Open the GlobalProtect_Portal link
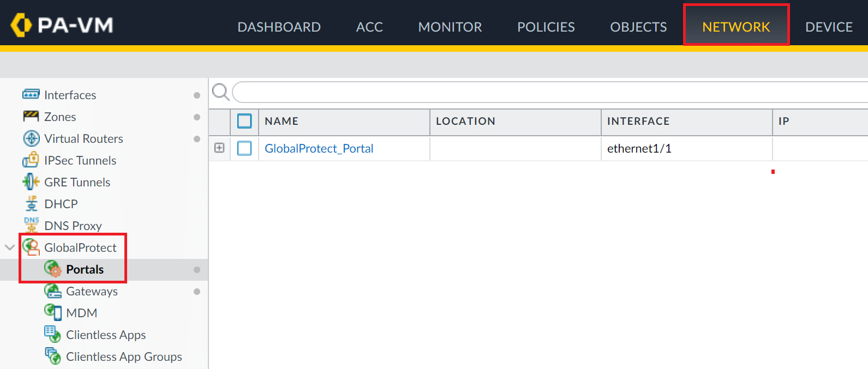The height and width of the screenshot is (369, 868). point(319,148)
